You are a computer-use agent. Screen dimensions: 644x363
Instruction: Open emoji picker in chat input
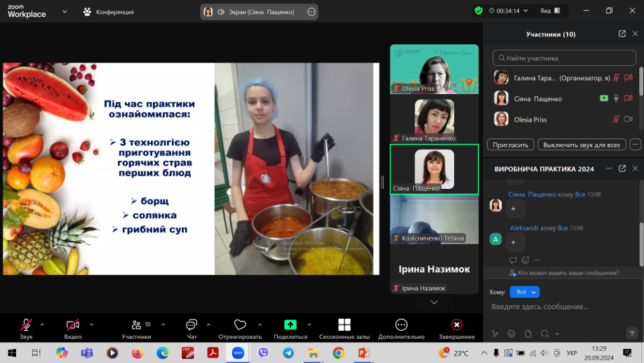click(x=511, y=334)
